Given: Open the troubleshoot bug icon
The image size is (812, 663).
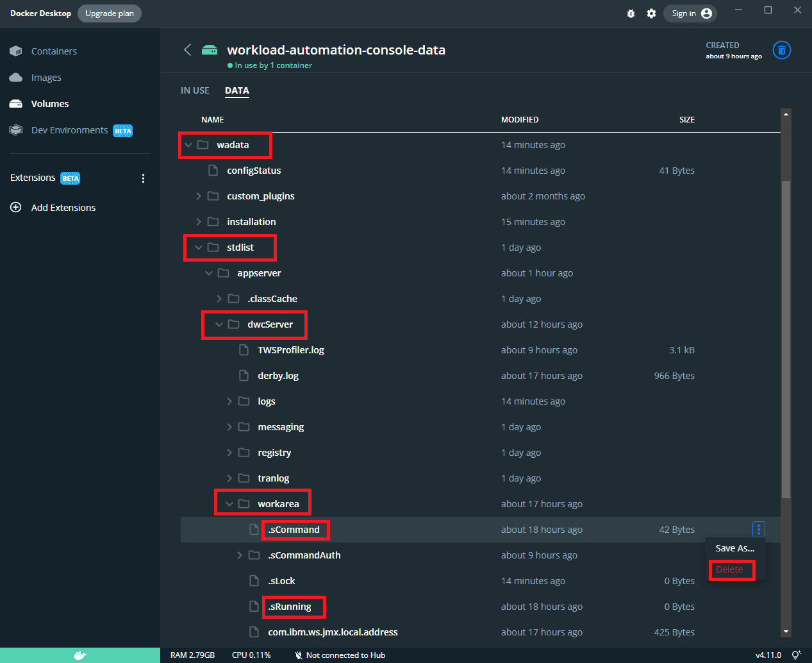Looking at the screenshot, I should coord(631,13).
